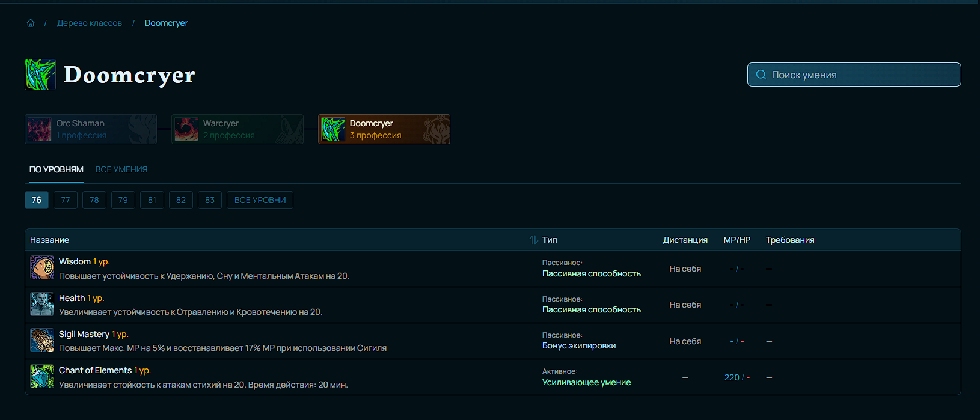Screen dimensions: 980x420
Task: Select level 76 filter
Action: [37, 200]
